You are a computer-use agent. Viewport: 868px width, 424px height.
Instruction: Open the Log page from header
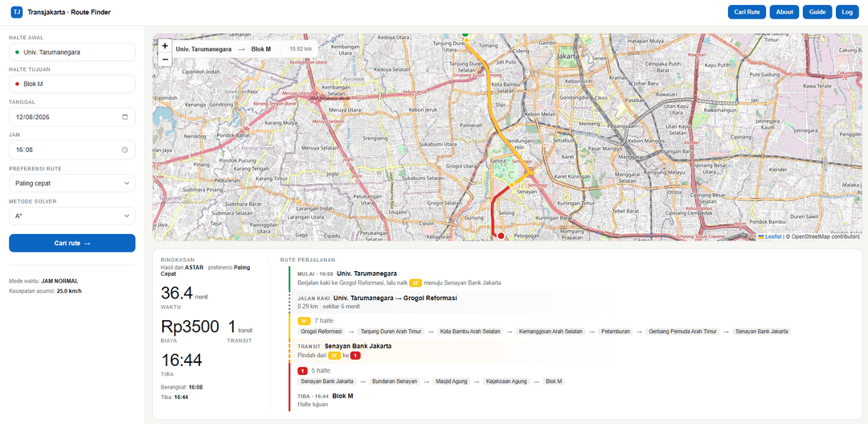pos(847,11)
